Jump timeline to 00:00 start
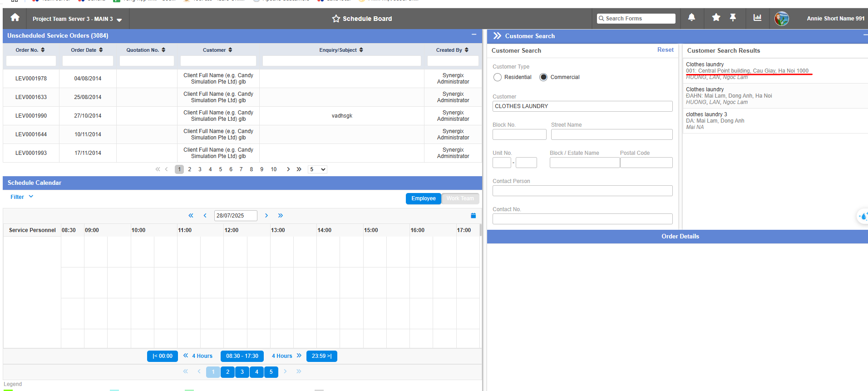 pos(163,356)
